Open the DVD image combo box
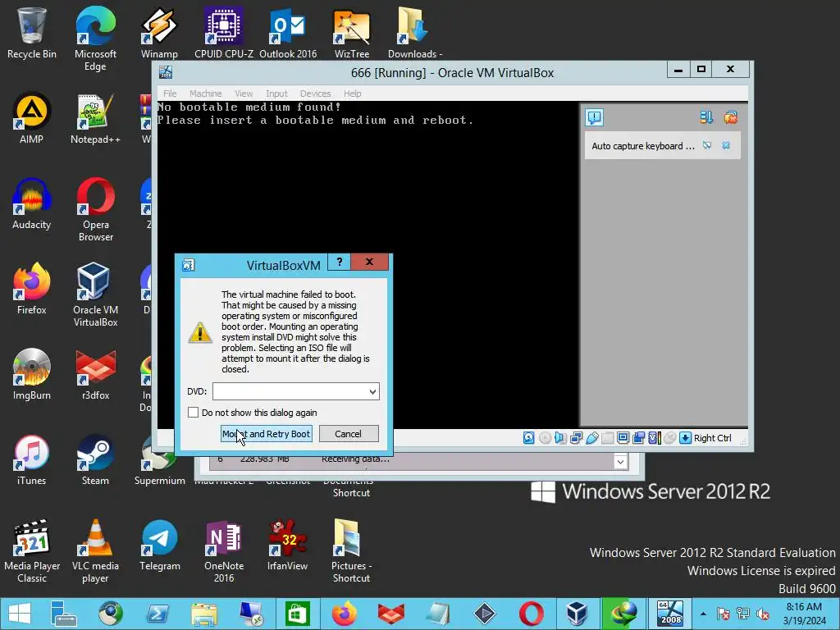This screenshot has height=630, width=840. 295,391
